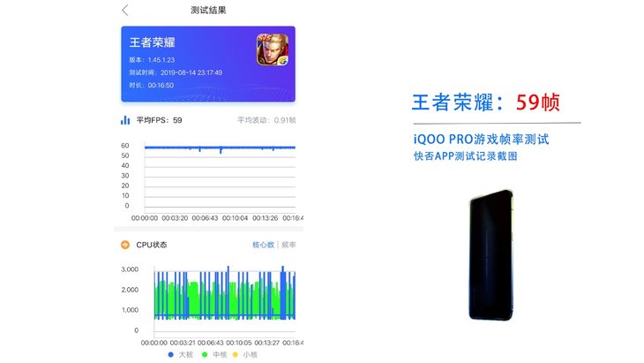This screenshot has height=363, width=644.
Task: Switch to the 频率 tab
Action: [x=288, y=245]
